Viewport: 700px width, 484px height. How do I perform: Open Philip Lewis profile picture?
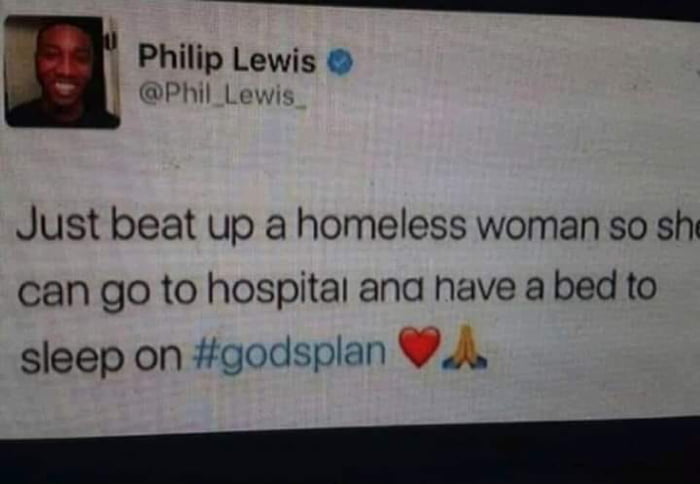(x=62, y=72)
